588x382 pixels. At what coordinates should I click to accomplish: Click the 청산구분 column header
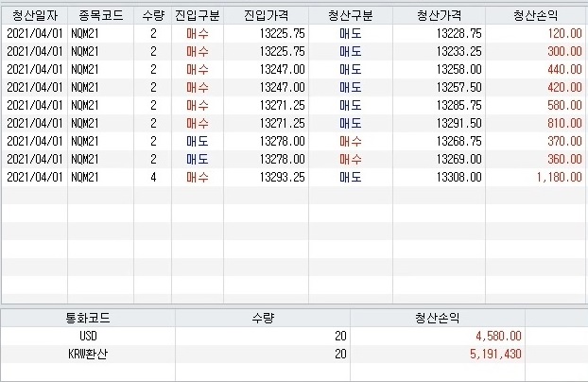tap(351, 15)
